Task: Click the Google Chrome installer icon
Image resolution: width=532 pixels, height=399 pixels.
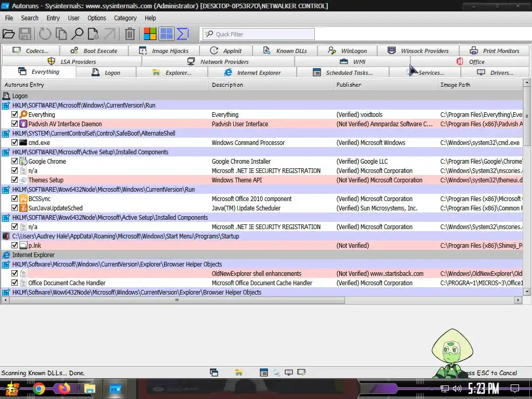Action: click(x=23, y=161)
